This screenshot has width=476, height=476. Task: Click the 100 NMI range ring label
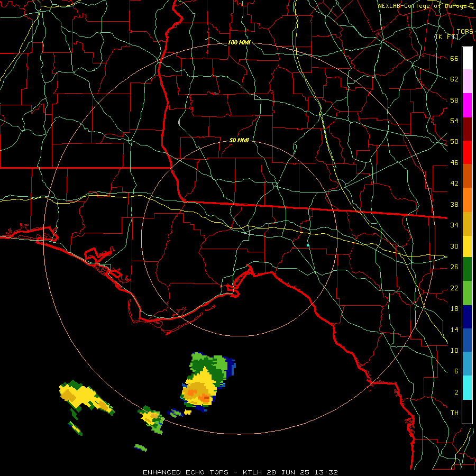point(239,42)
